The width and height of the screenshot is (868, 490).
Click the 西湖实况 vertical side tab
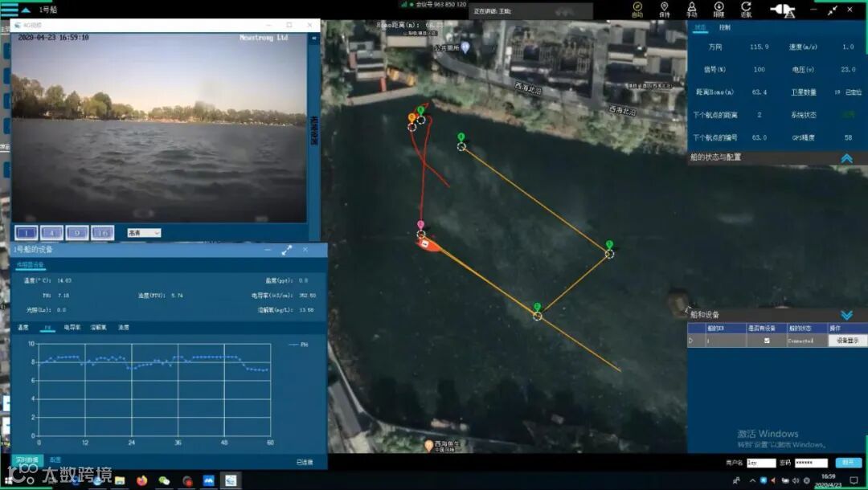coord(314,131)
